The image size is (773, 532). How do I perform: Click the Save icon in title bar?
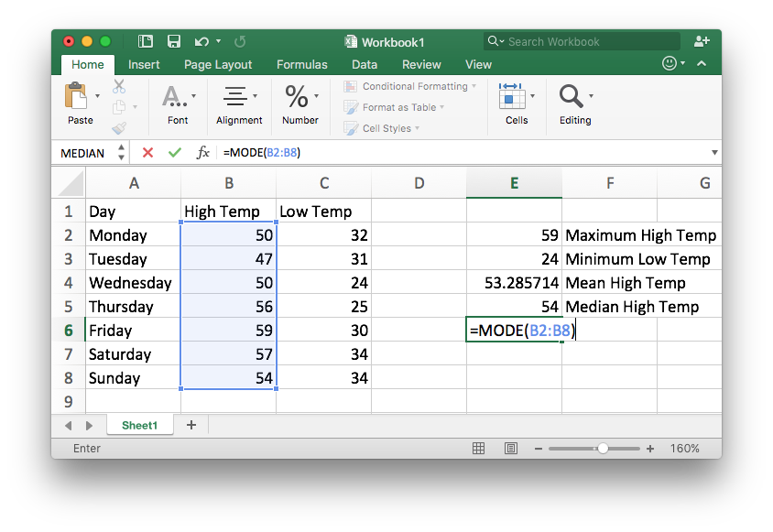point(173,41)
